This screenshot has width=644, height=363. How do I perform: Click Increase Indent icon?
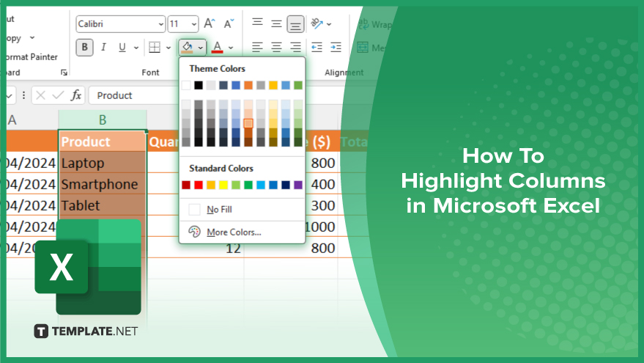pyautogui.click(x=336, y=47)
